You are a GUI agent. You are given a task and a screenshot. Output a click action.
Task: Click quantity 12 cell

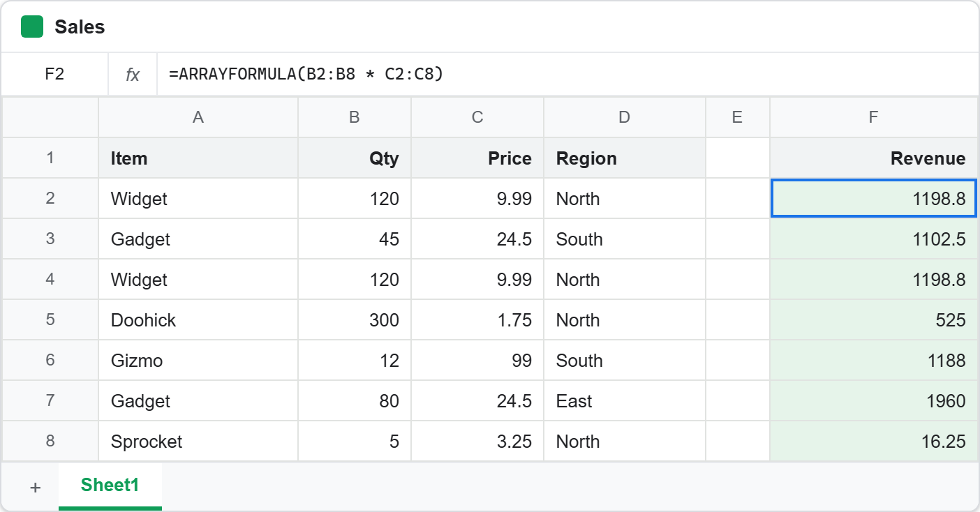355,360
